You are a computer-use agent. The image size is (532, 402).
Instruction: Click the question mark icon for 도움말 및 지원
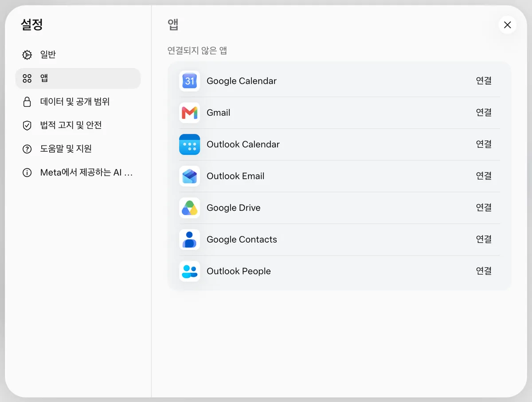(x=27, y=149)
